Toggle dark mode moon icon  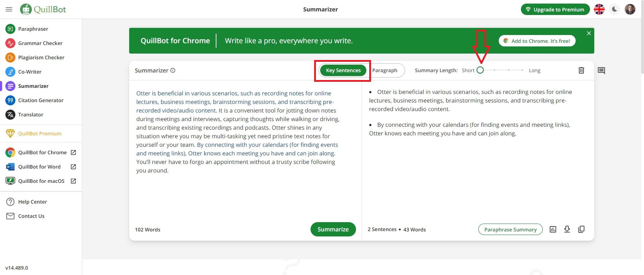click(x=615, y=9)
